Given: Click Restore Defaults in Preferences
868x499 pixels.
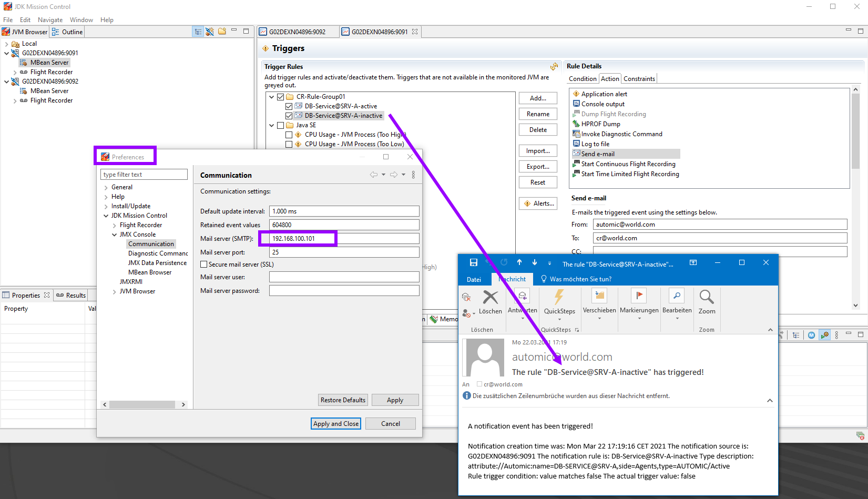Looking at the screenshot, I should coord(343,400).
